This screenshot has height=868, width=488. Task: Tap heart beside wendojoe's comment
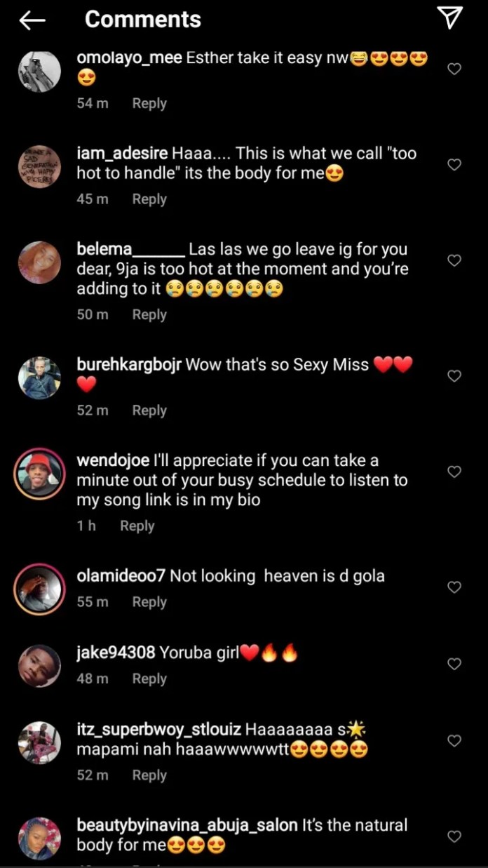tap(454, 472)
